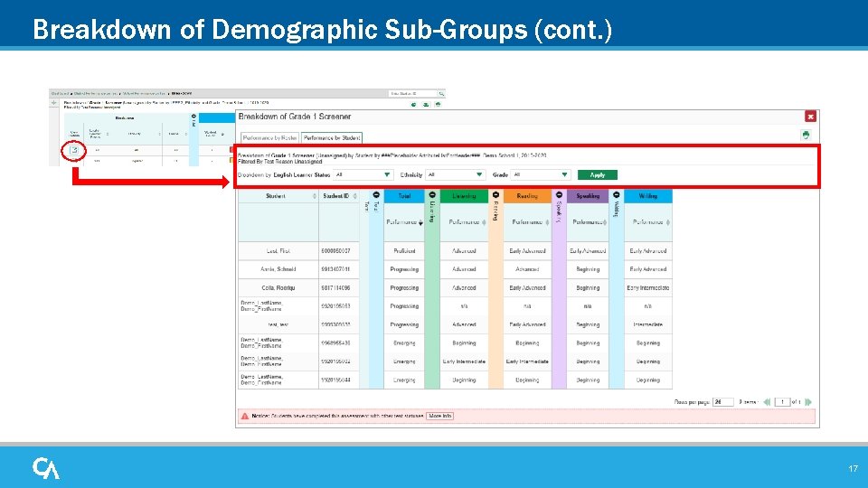Image resolution: width=868 pixels, height=488 pixels.
Task: Click the current page number field
Action: pyautogui.click(x=782, y=402)
